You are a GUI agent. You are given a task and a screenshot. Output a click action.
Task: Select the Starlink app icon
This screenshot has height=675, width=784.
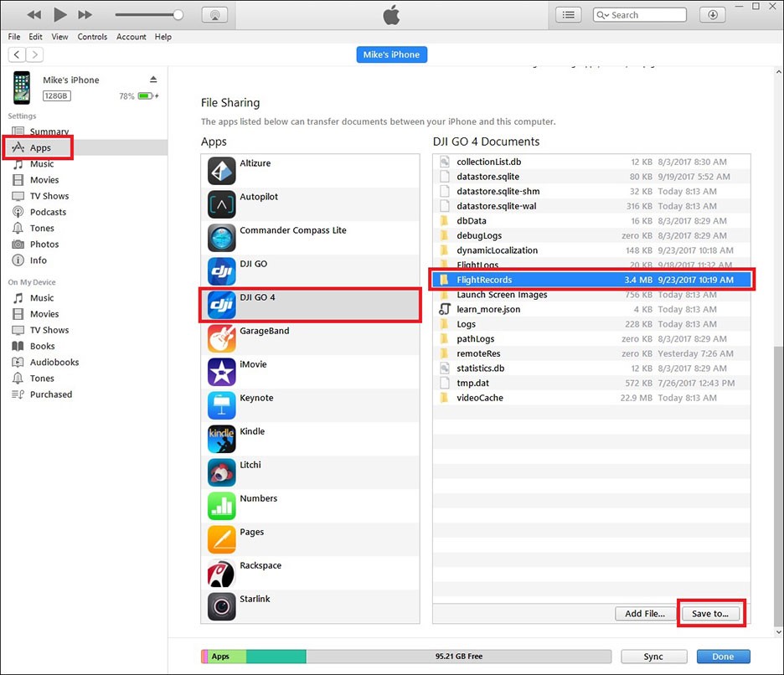point(221,606)
